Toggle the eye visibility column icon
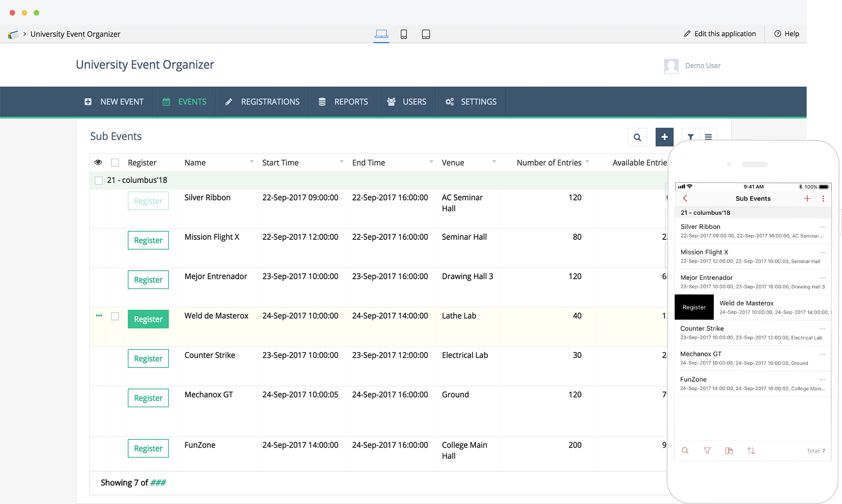Image resolution: width=842 pixels, height=504 pixels. [98, 162]
